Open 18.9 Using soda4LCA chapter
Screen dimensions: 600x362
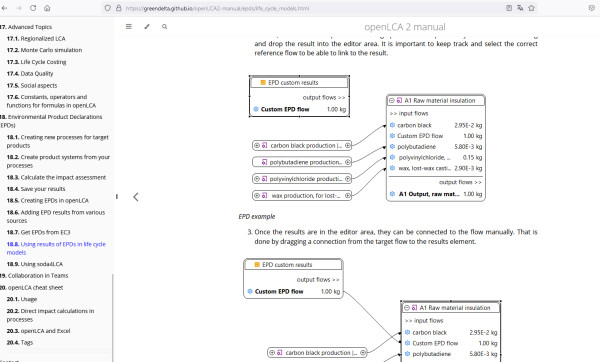coord(35,264)
